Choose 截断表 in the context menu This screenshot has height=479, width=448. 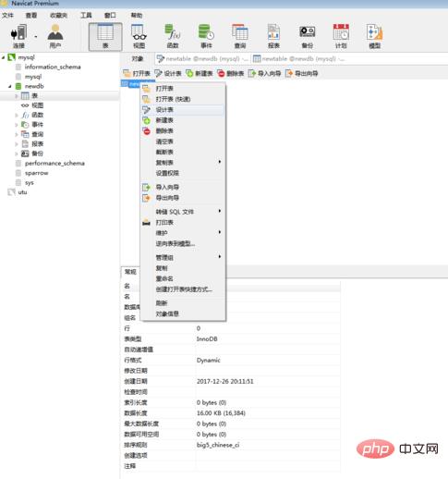tap(183, 152)
